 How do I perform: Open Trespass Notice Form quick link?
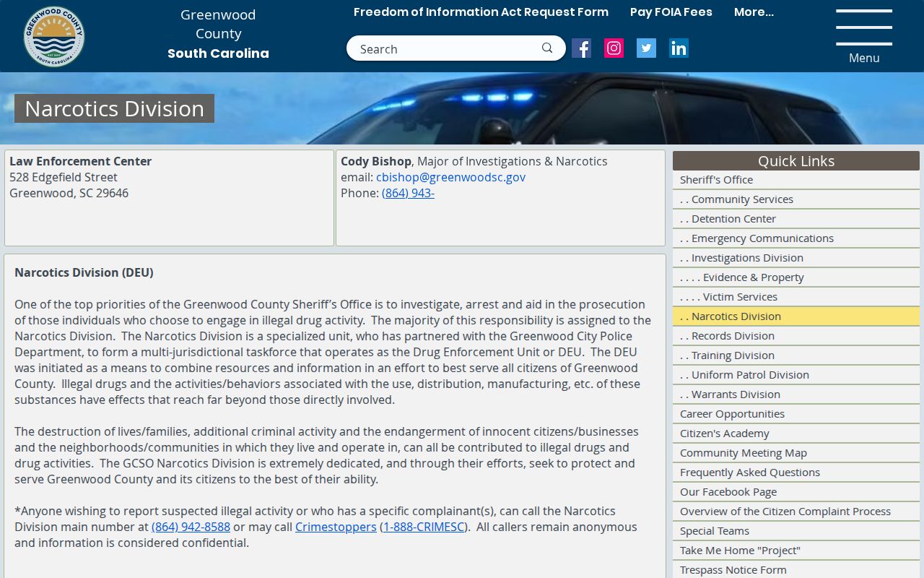(796, 570)
